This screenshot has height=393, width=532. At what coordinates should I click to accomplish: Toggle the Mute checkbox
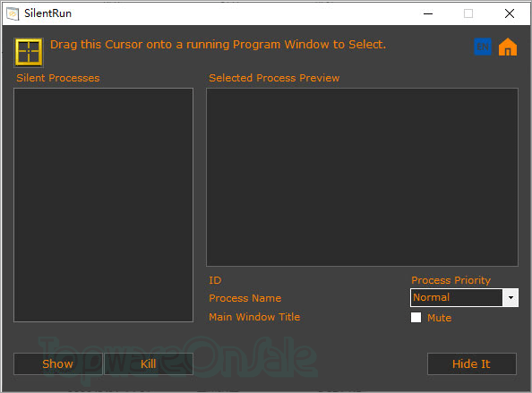(x=416, y=318)
